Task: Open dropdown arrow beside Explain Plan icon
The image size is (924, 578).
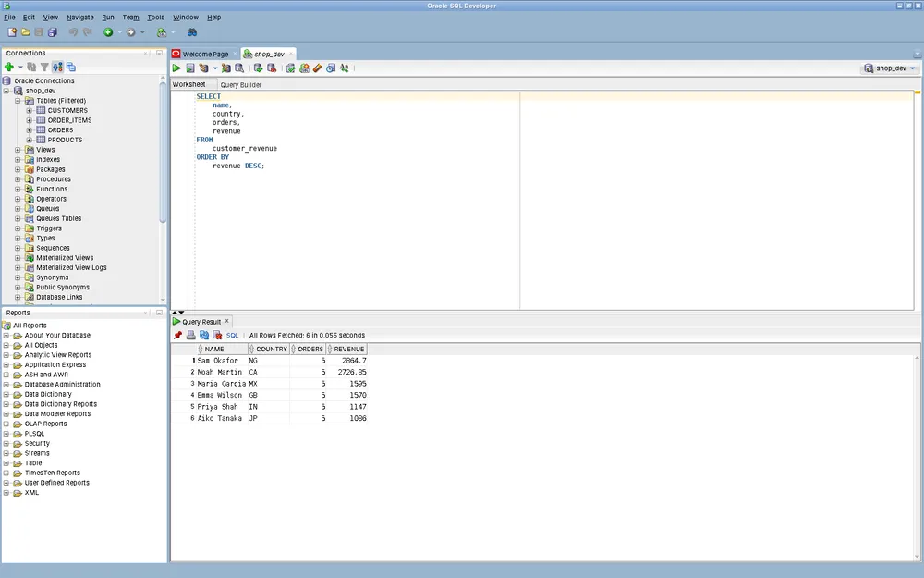Action: pyautogui.click(x=214, y=68)
